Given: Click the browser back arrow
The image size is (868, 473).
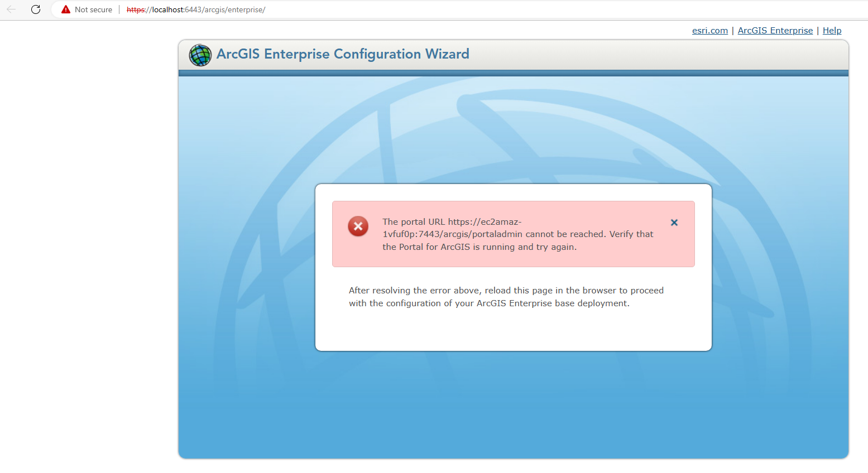Looking at the screenshot, I should (x=11, y=9).
